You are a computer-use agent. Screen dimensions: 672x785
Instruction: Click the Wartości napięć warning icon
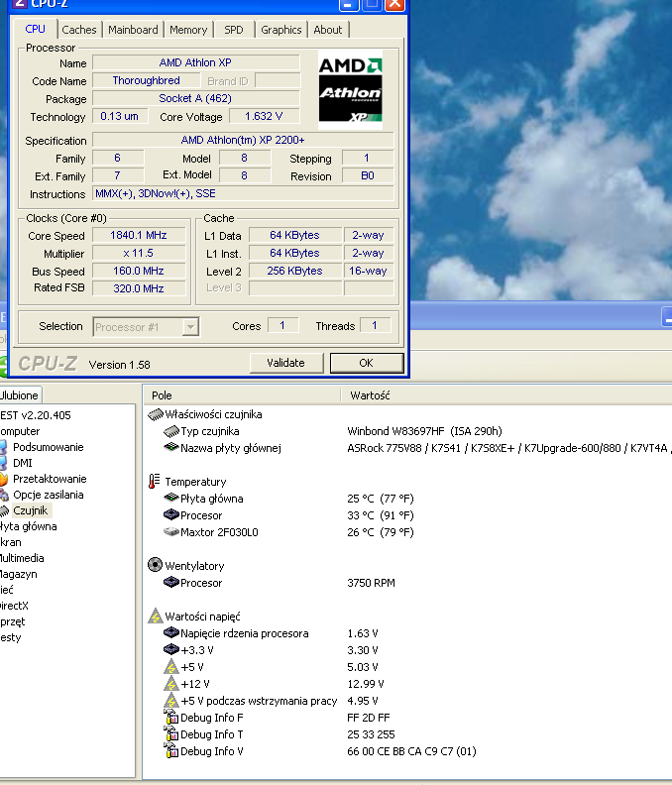[156, 616]
